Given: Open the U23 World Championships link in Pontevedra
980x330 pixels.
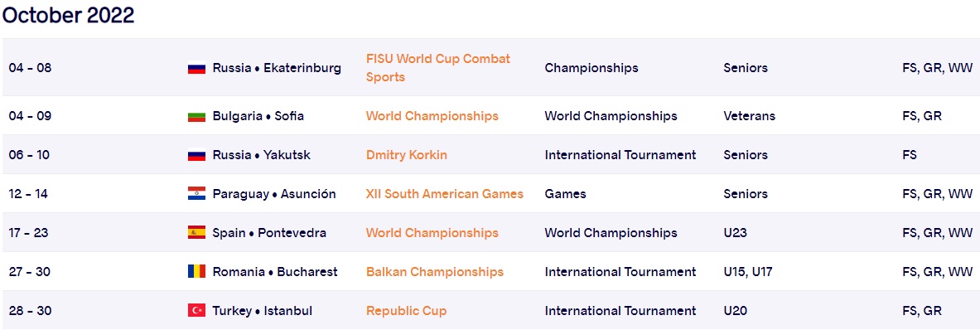Looking at the screenshot, I should coord(432,232).
